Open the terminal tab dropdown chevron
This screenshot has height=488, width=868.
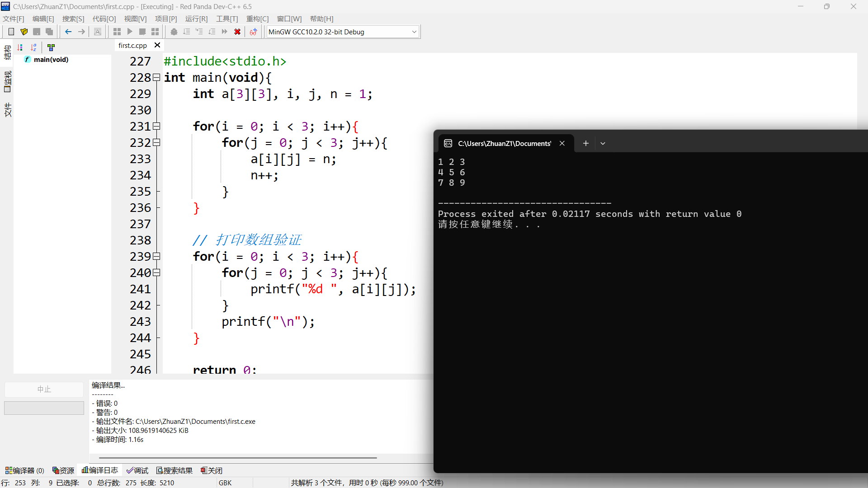[x=603, y=143]
